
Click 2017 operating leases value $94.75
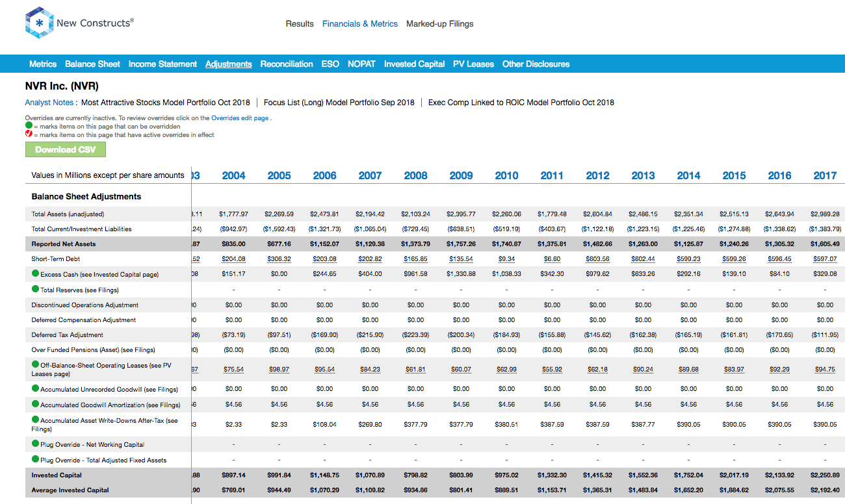[x=825, y=369]
